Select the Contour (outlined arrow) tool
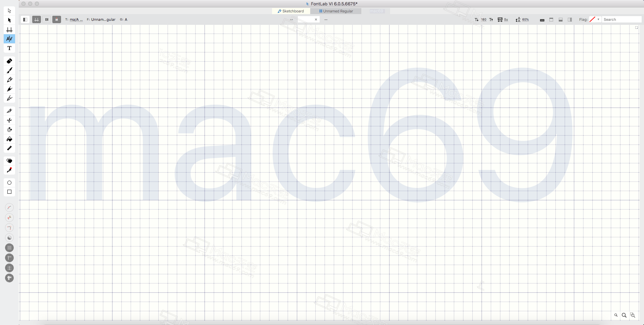Viewport: 644px width, 325px height. (x=9, y=11)
